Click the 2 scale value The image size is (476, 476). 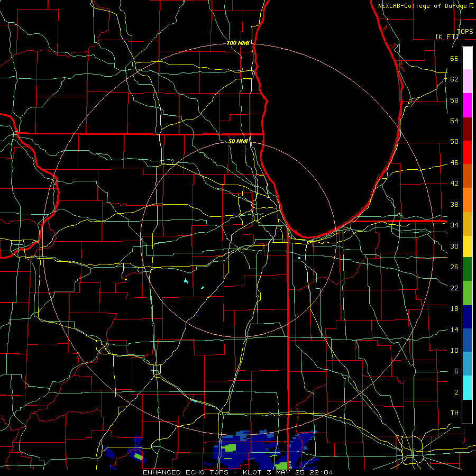(x=456, y=392)
